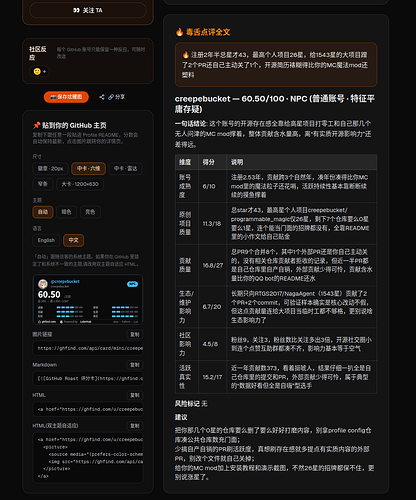
Task: Click the 关注 TA follow button
Action: point(88,10)
